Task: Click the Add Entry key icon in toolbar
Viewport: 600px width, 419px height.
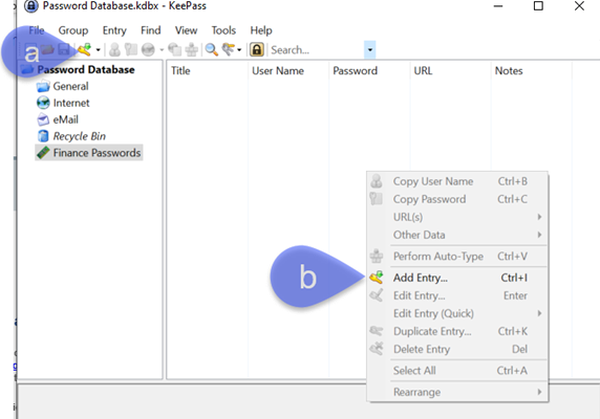Action: [84, 49]
